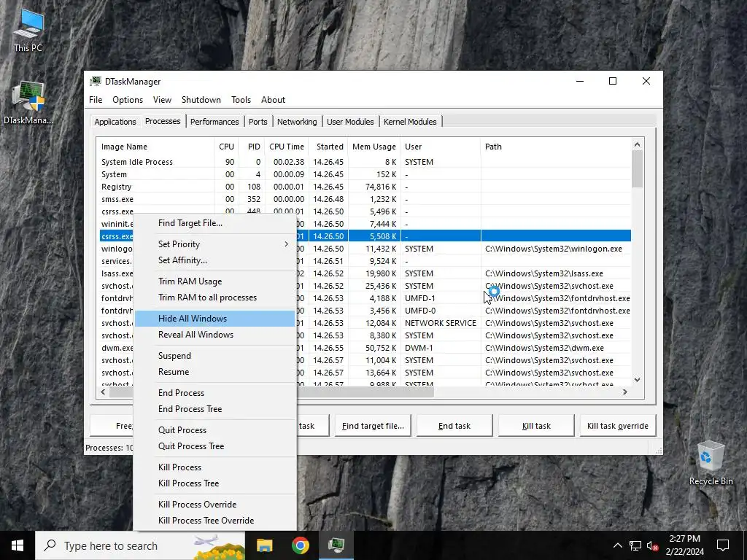Select Trim RAM Usage

point(215,281)
